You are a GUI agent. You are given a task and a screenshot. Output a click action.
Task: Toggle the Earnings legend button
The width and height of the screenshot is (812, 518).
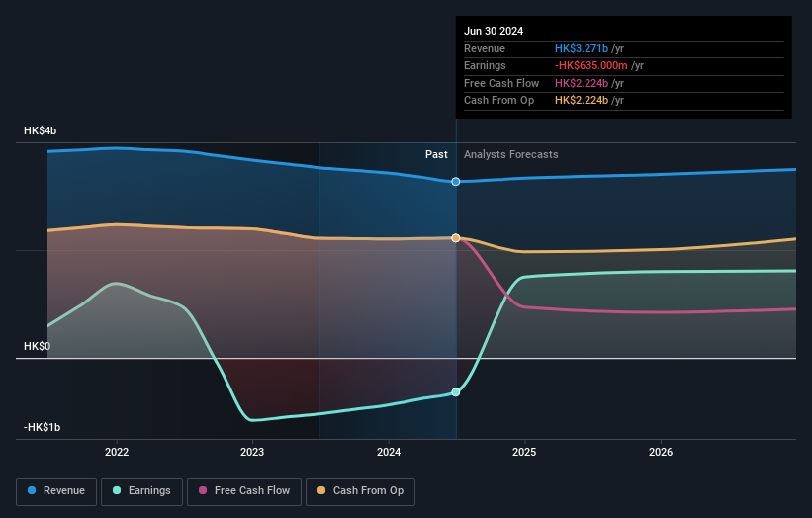point(141,491)
